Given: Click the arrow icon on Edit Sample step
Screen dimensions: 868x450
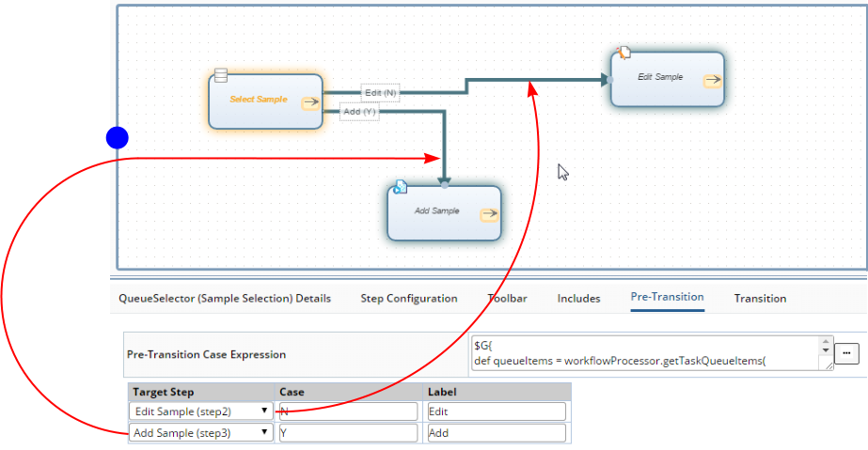Looking at the screenshot, I should pyautogui.click(x=713, y=80).
